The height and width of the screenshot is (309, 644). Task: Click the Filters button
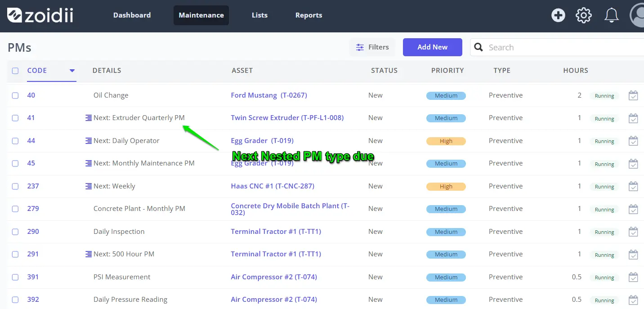pos(372,47)
